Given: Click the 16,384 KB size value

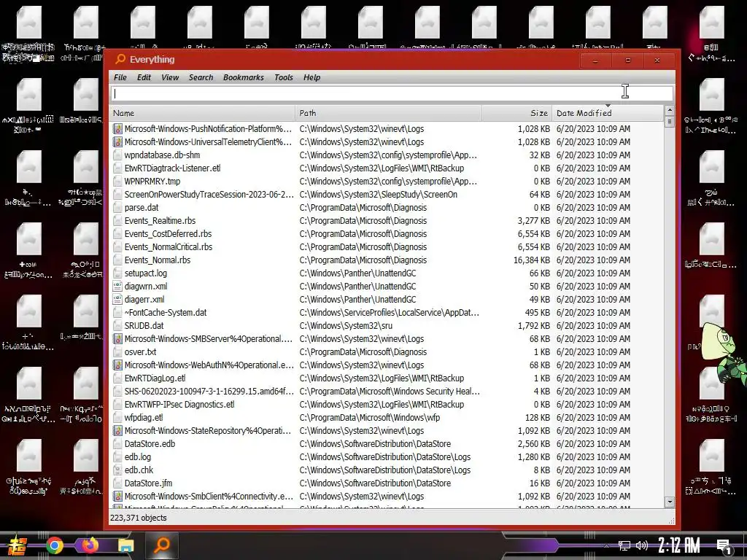Looking at the screenshot, I should tap(532, 260).
